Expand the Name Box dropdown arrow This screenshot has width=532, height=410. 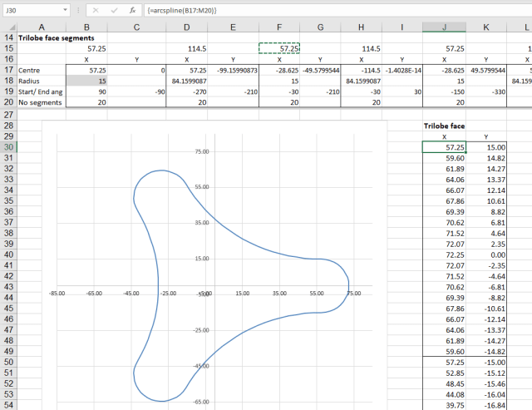click(65, 10)
